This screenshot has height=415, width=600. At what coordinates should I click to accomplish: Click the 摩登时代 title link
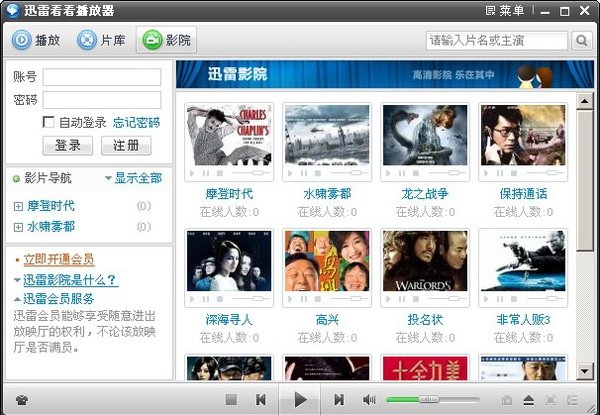coord(229,194)
